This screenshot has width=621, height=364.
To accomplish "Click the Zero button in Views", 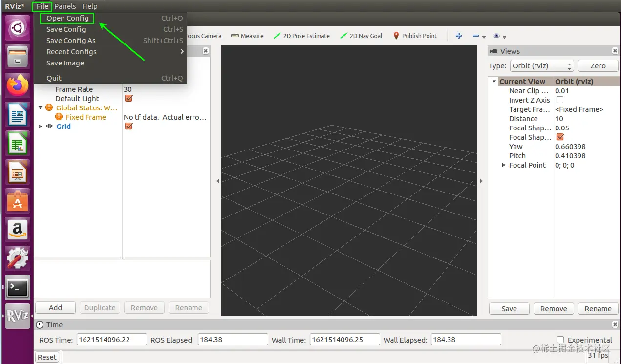I will 598,66.
